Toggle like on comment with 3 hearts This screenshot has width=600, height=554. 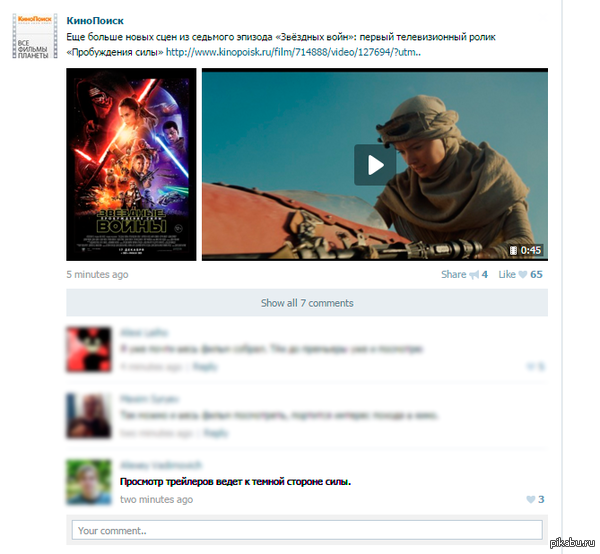[x=531, y=499]
